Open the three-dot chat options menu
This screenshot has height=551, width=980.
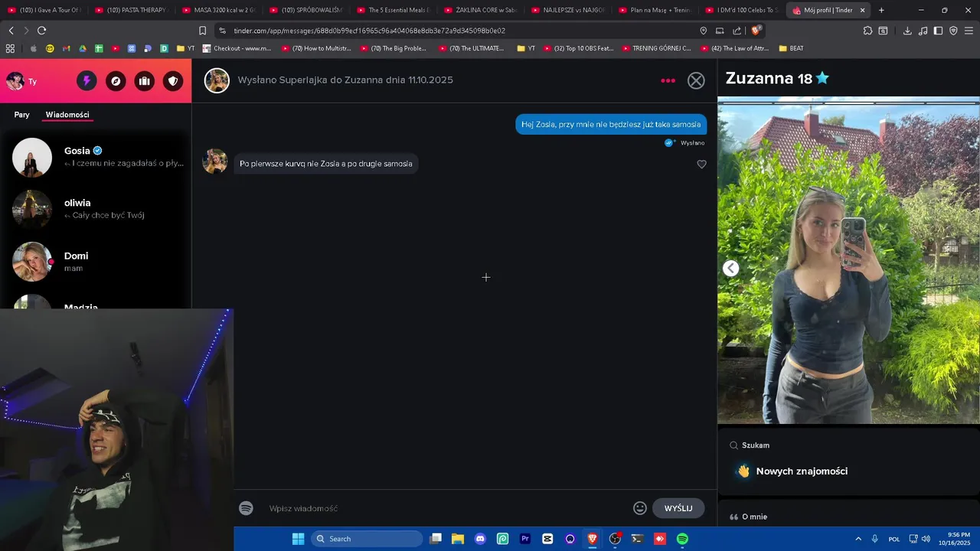(x=668, y=80)
